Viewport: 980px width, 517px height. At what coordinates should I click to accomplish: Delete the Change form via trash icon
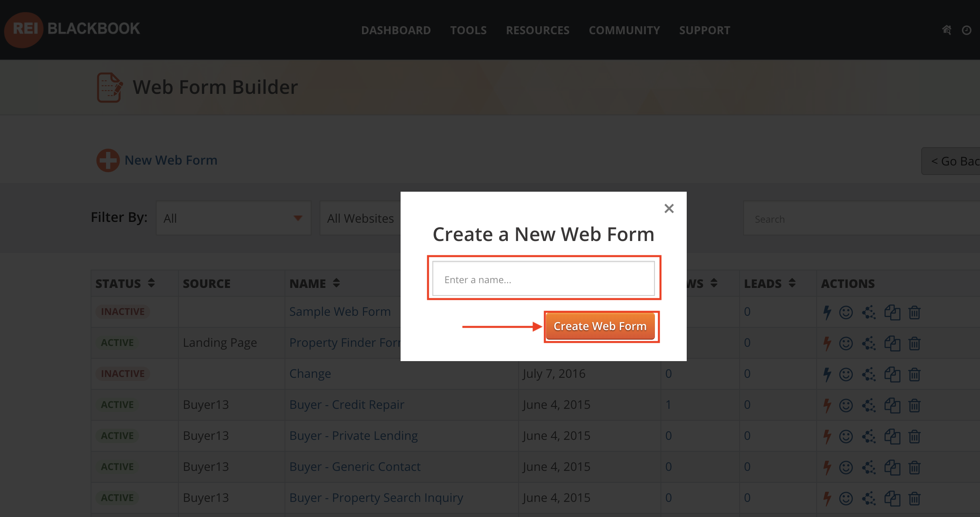coord(914,374)
